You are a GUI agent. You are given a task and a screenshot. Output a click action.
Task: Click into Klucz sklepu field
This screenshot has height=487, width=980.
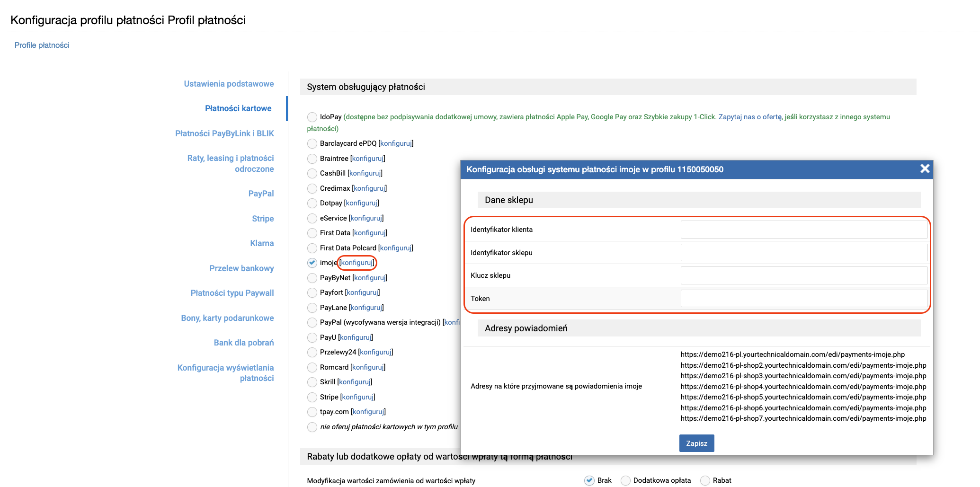804,275
